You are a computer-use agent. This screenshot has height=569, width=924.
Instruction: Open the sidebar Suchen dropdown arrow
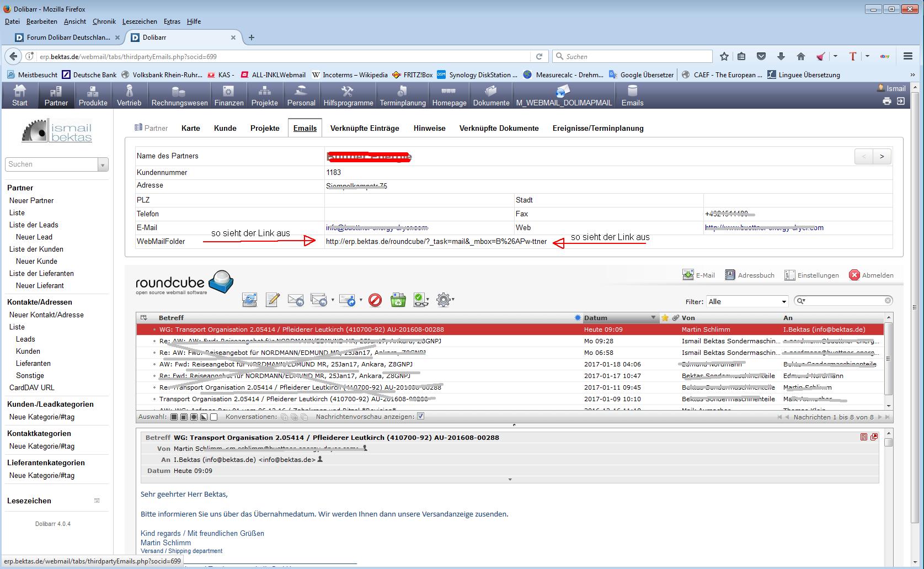103,164
